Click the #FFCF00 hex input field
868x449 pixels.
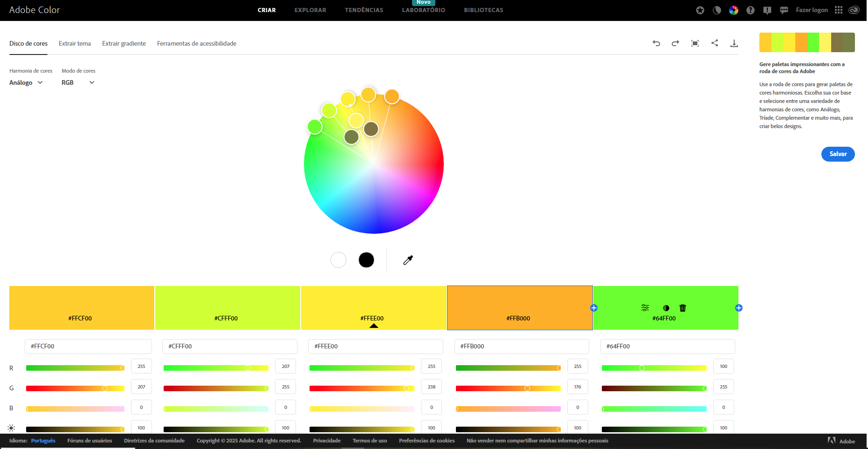click(x=88, y=347)
